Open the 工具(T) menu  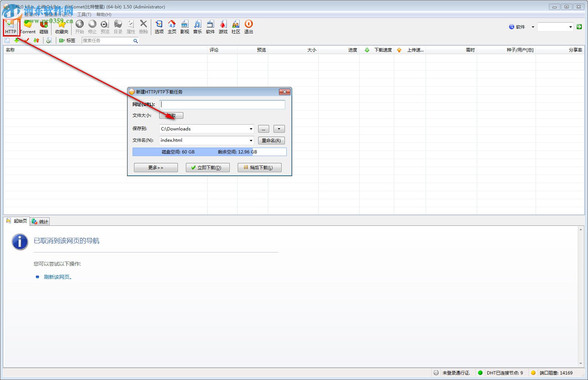(84, 15)
